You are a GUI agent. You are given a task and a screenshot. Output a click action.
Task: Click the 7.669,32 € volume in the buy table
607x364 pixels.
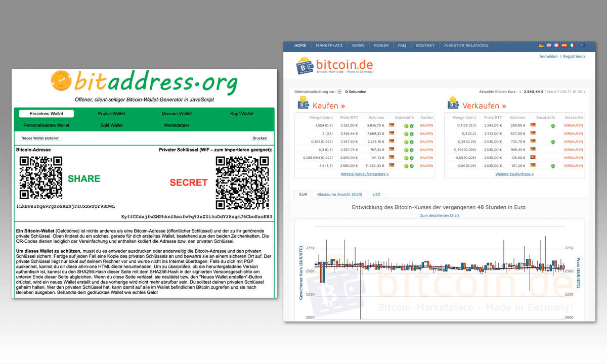375,134
